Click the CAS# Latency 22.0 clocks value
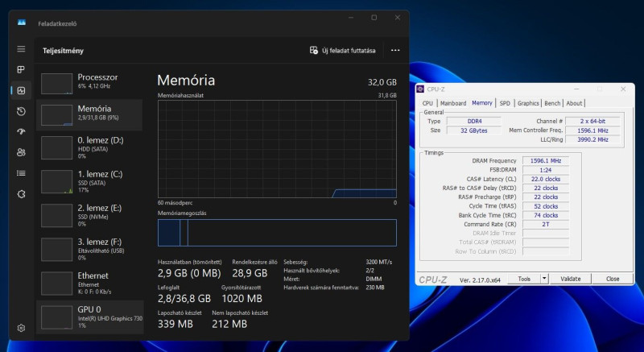The image size is (644, 352). [546, 179]
